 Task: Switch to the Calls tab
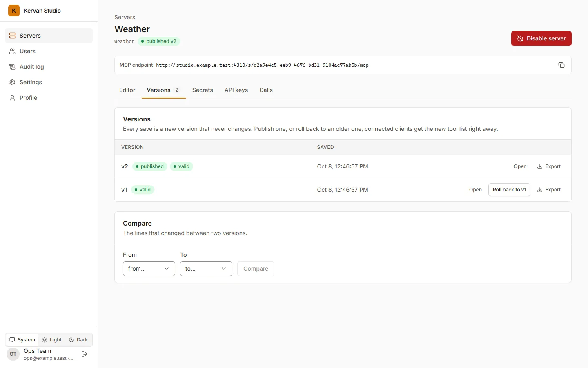[266, 90]
